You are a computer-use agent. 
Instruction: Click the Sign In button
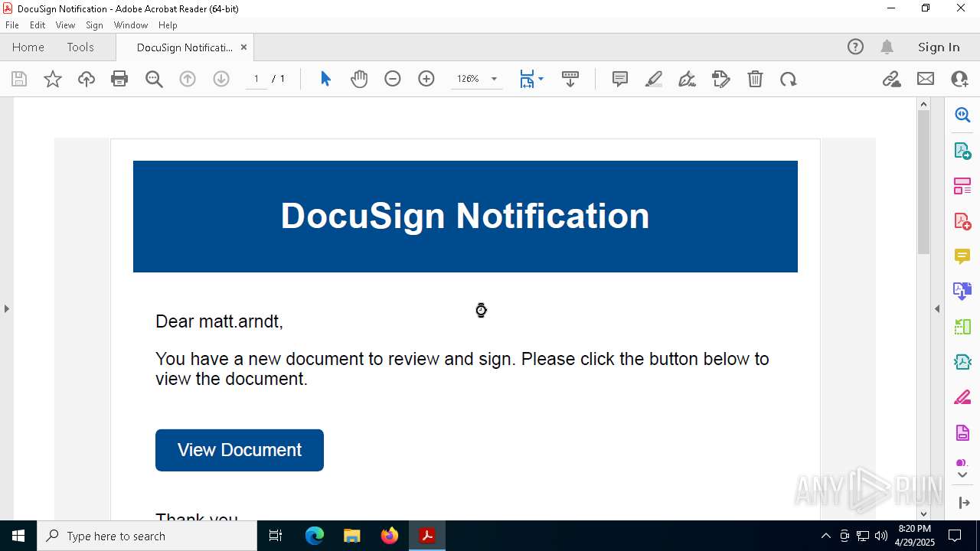(x=939, y=47)
